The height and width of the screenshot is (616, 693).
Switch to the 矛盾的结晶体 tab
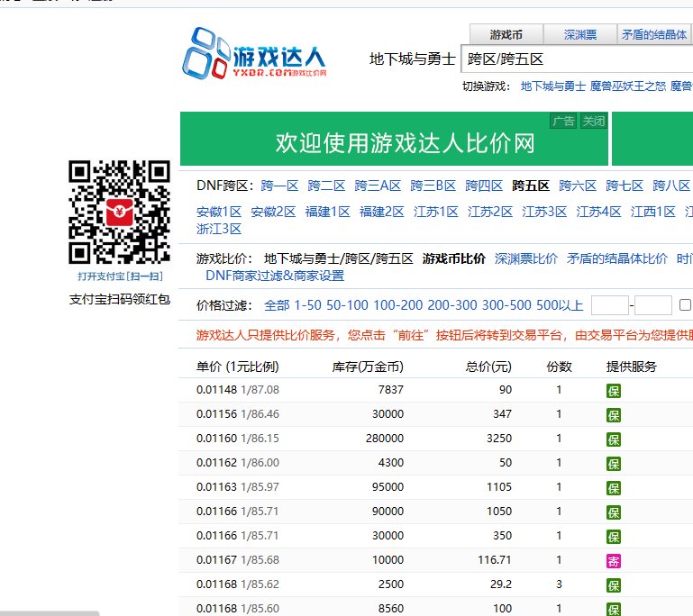pyautogui.click(x=654, y=34)
